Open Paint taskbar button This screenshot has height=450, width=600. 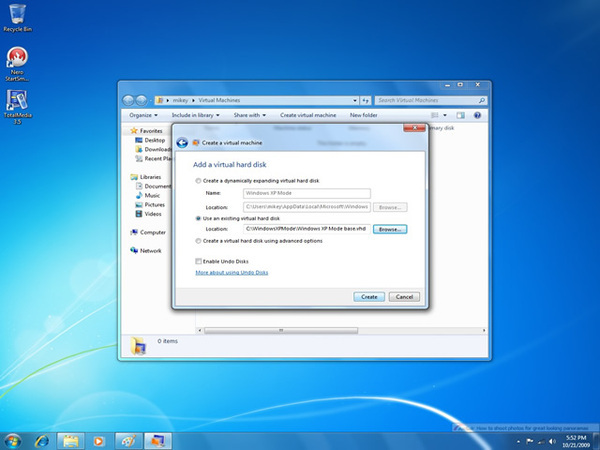(129, 441)
